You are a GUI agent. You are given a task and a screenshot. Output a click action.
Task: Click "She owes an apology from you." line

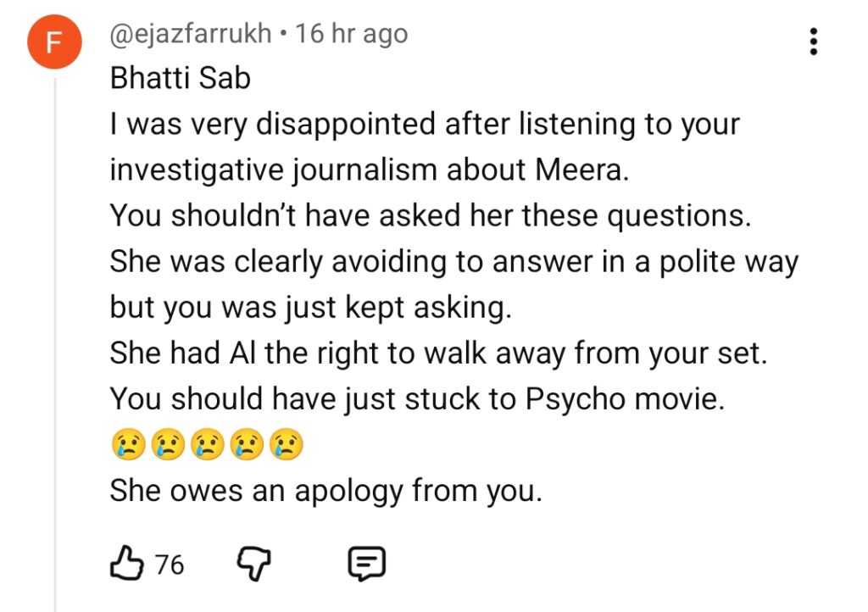325,491
